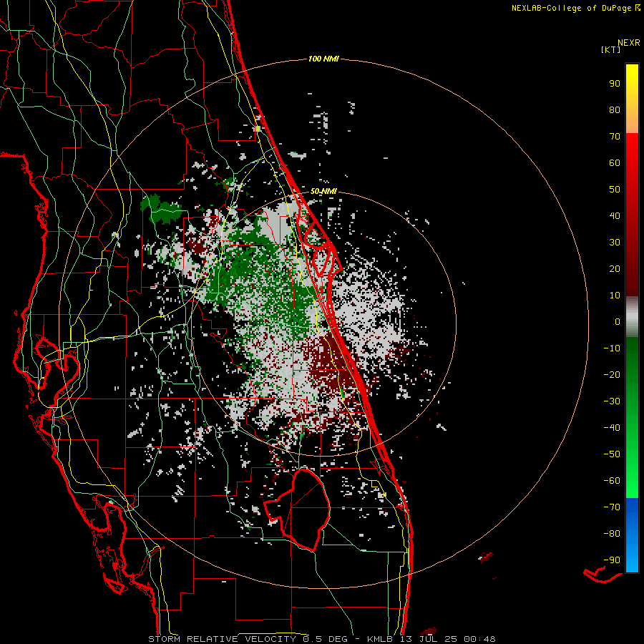Click the blue bottom segment of color bar
The height and width of the screenshot is (644, 644).
click(x=632, y=535)
